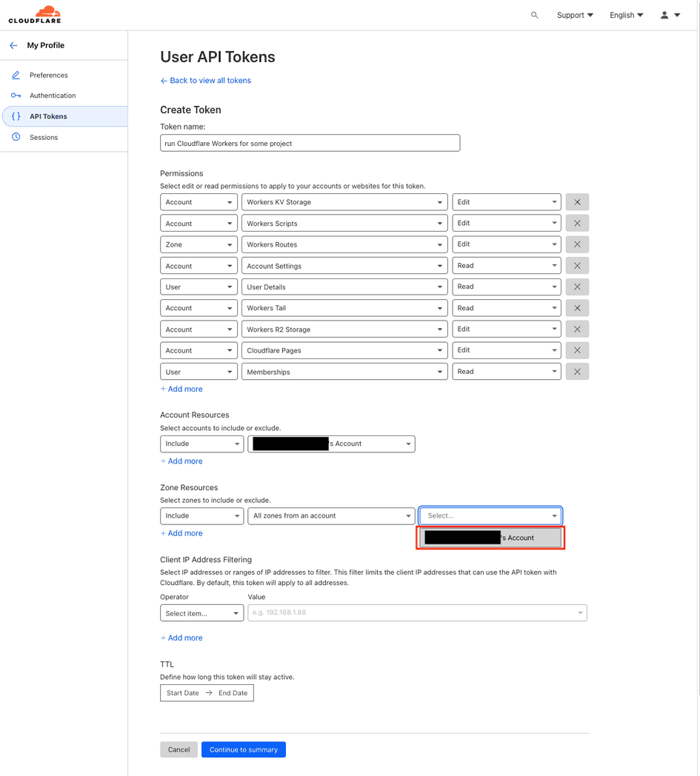The width and height of the screenshot is (700, 776).
Task: Remove the Memberships permission row
Action: click(577, 372)
